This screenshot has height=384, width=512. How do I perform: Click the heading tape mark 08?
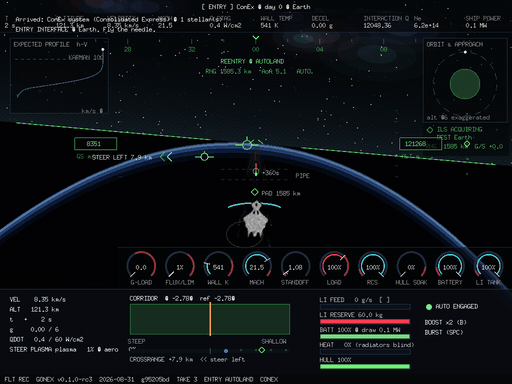[x=384, y=49]
